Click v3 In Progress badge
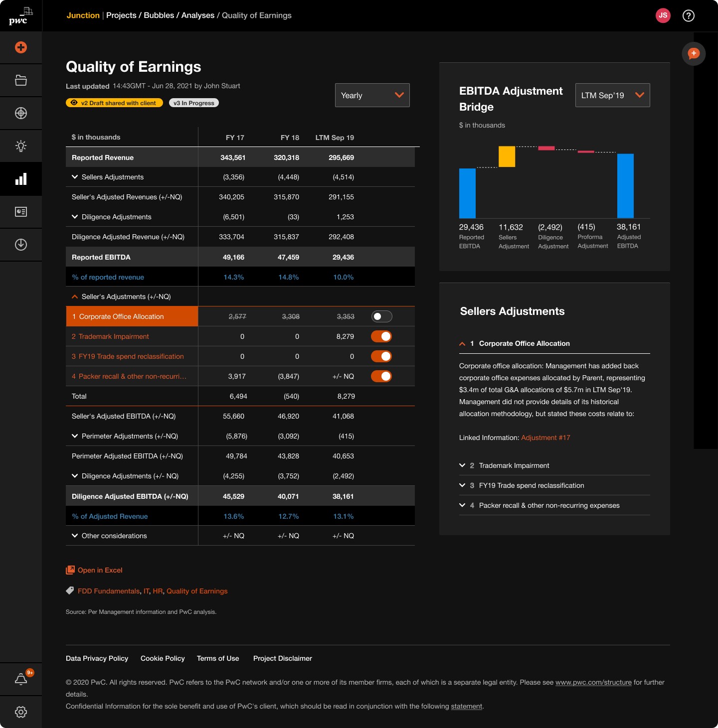This screenshot has height=728, width=718. tap(194, 103)
